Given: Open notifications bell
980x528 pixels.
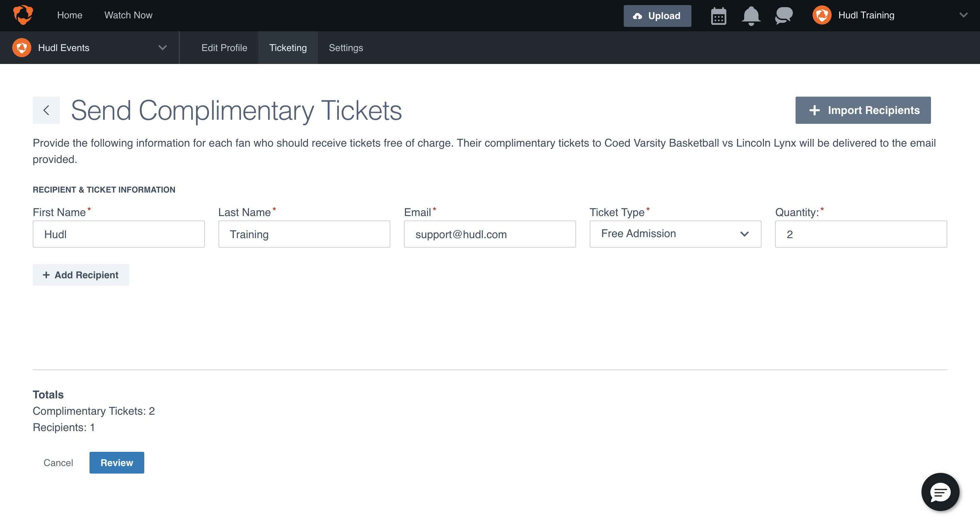Looking at the screenshot, I should coord(751,16).
